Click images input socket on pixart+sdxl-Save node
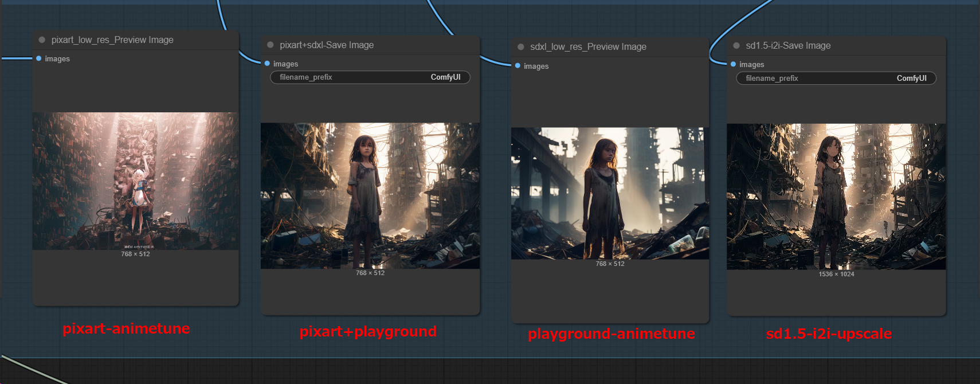Image resolution: width=980 pixels, height=384 pixels. coord(267,64)
